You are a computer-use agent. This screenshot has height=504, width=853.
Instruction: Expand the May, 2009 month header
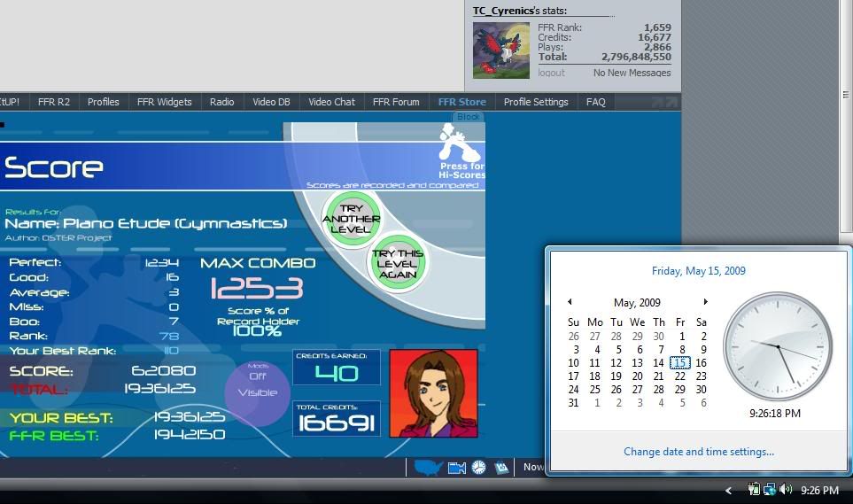(x=637, y=302)
